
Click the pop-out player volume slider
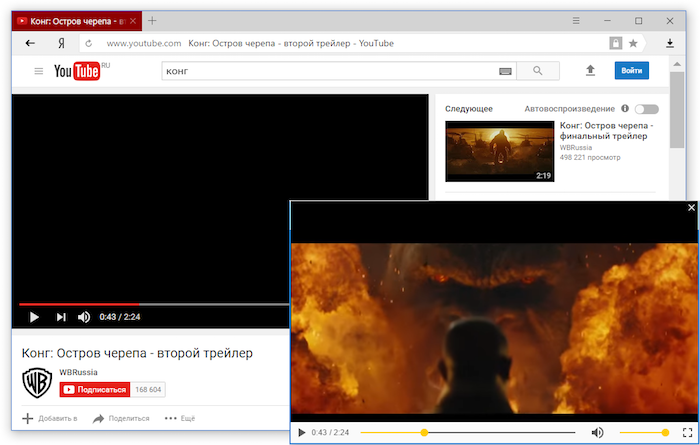coord(644,433)
